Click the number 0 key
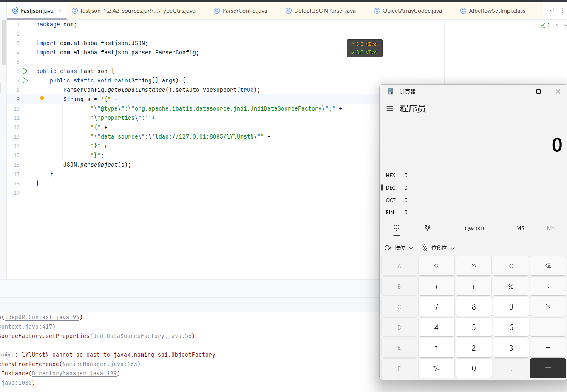Screen dimensions: 567x392 click(474, 368)
